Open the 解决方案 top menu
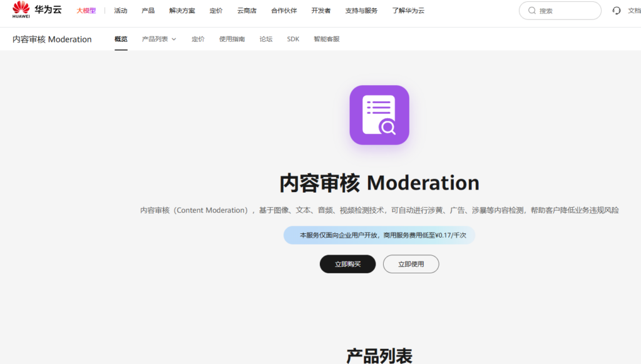 click(182, 11)
